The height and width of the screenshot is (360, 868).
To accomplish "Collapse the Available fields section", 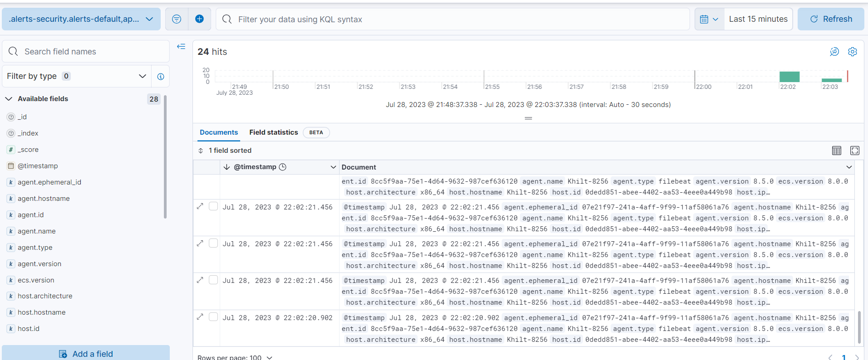I will [9, 99].
